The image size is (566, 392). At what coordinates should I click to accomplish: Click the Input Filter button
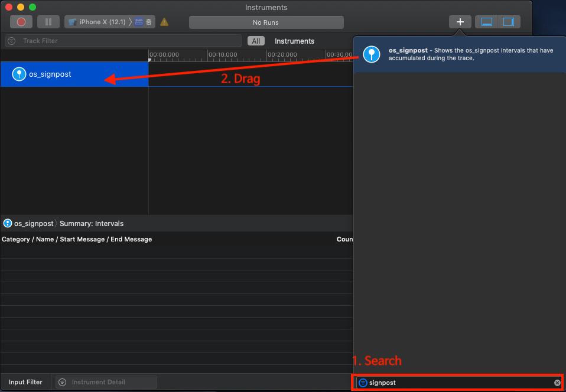(25, 382)
